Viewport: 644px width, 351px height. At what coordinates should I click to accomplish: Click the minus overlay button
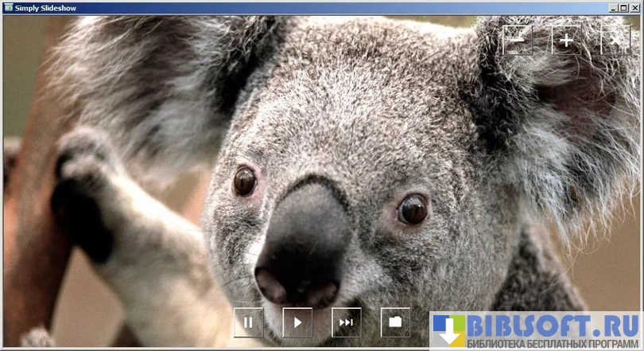tap(518, 40)
